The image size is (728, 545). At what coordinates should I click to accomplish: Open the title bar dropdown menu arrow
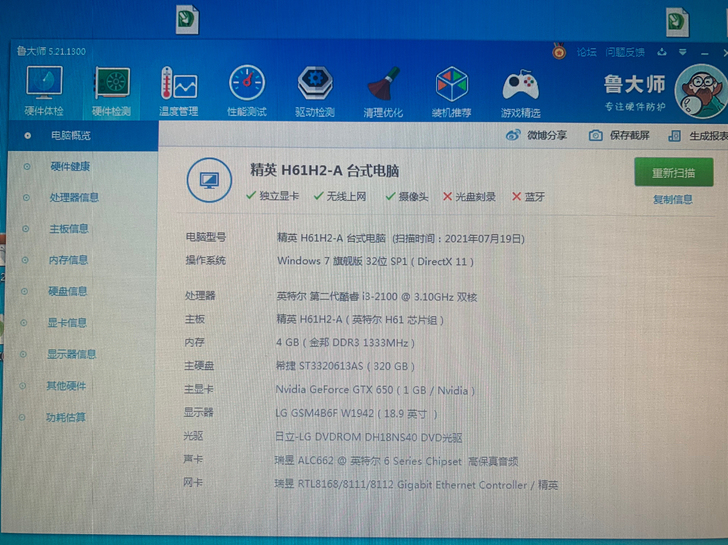pyautogui.click(x=682, y=52)
